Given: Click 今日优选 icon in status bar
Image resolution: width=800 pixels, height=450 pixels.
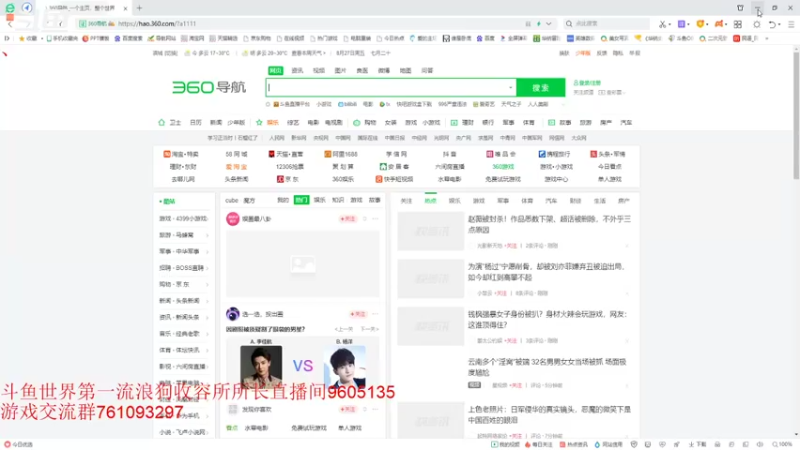Looking at the screenshot, I should click(7, 445).
